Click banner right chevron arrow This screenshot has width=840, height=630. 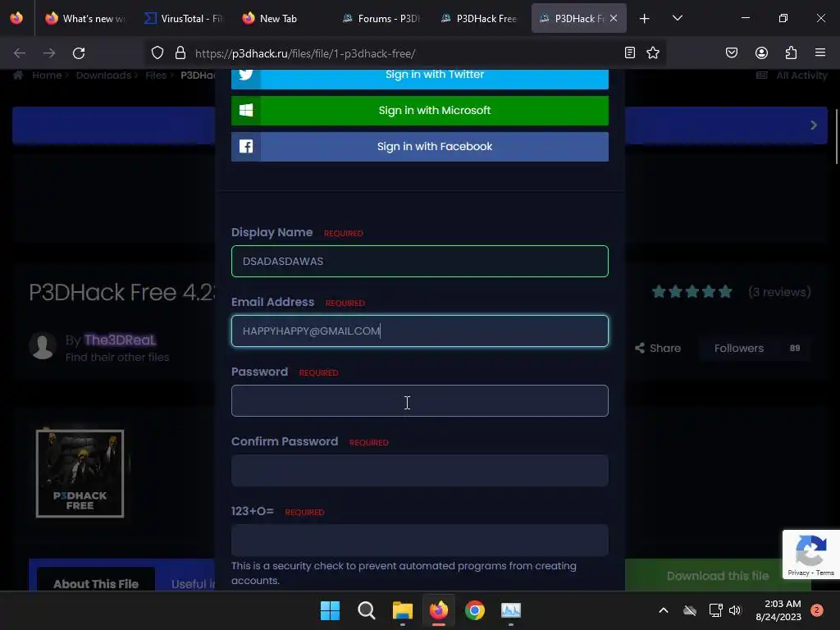(x=813, y=126)
